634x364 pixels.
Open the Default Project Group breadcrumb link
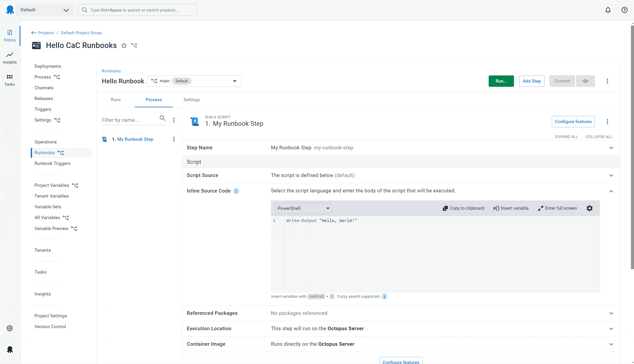click(81, 33)
